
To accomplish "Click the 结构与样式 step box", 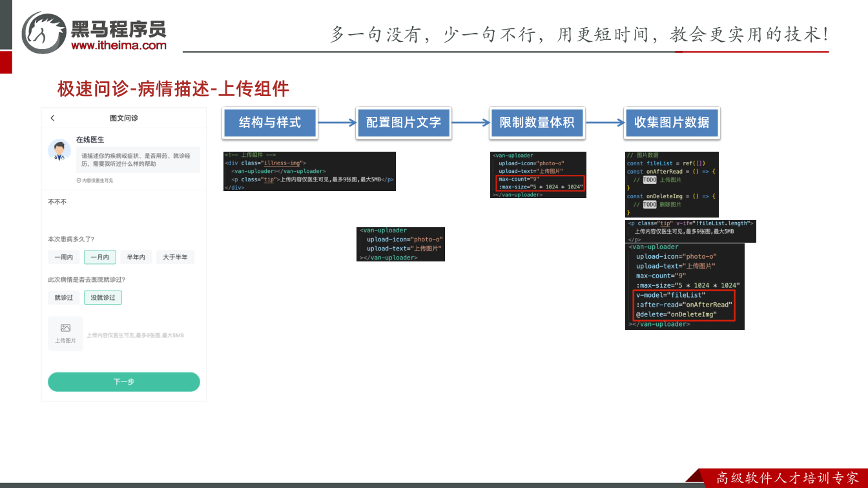I will click(270, 123).
